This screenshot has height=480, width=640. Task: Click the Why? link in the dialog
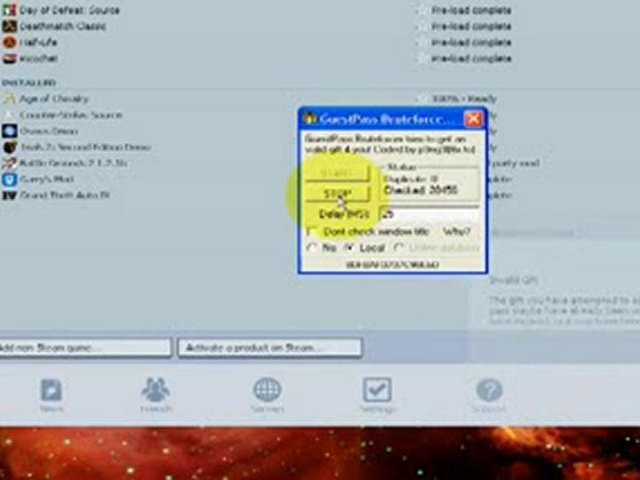point(459,231)
